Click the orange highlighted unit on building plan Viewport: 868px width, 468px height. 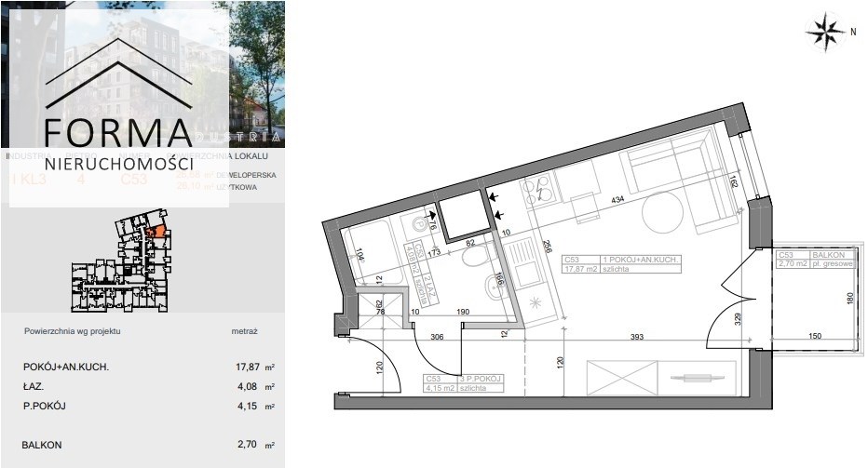(x=157, y=232)
